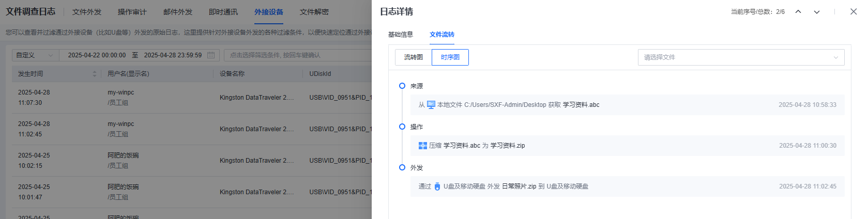Go to next log entry arrow
The height and width of the screenshot is (219, 868).
(817, 12)
